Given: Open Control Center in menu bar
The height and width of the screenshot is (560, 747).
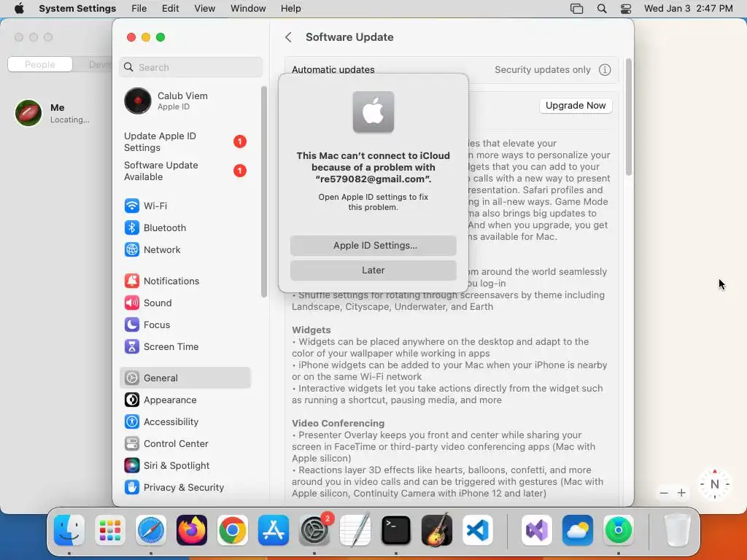Looking at the screenshot, I should click(x=626, y=9).
